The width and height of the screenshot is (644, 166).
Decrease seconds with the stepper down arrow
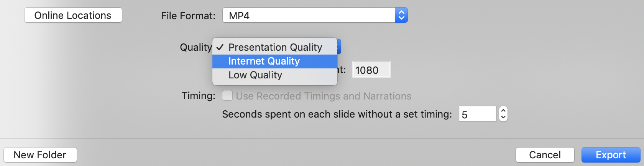[x=503, y=118]
